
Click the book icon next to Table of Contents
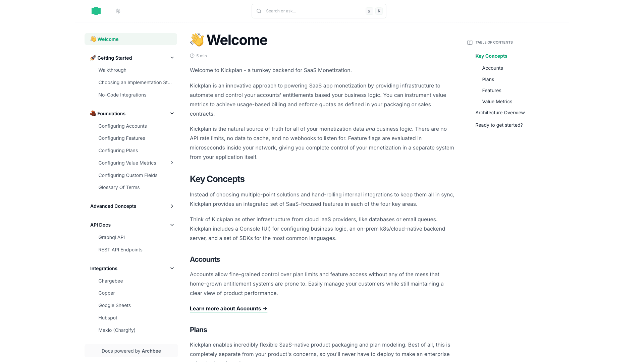(470, 43)
